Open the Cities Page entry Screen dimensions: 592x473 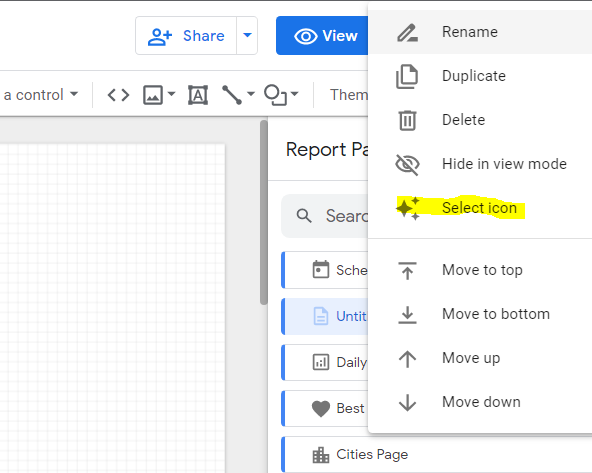[437, 455]
